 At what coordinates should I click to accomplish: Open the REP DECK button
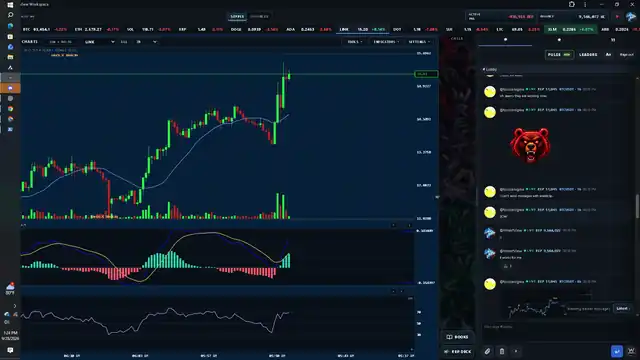[458, 351]
